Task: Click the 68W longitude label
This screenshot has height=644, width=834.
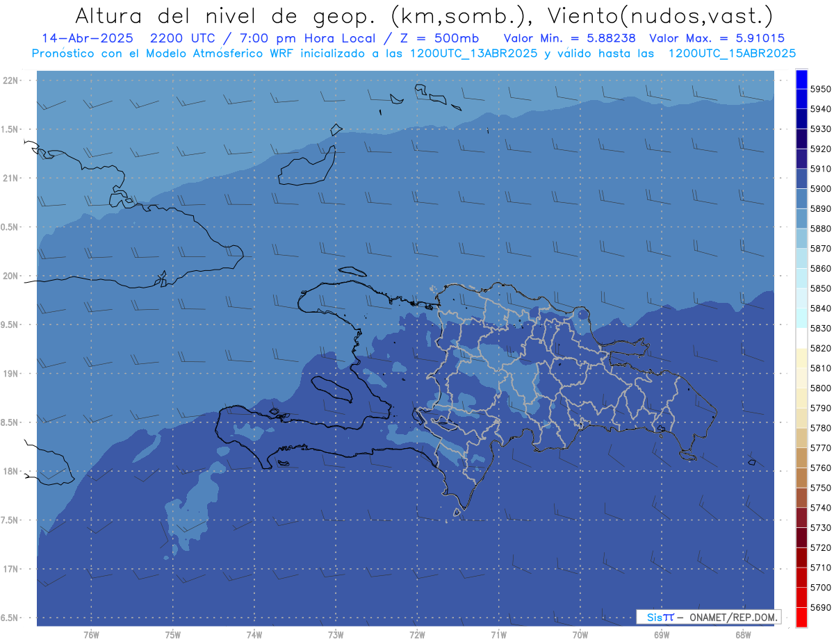Action: 743,635
